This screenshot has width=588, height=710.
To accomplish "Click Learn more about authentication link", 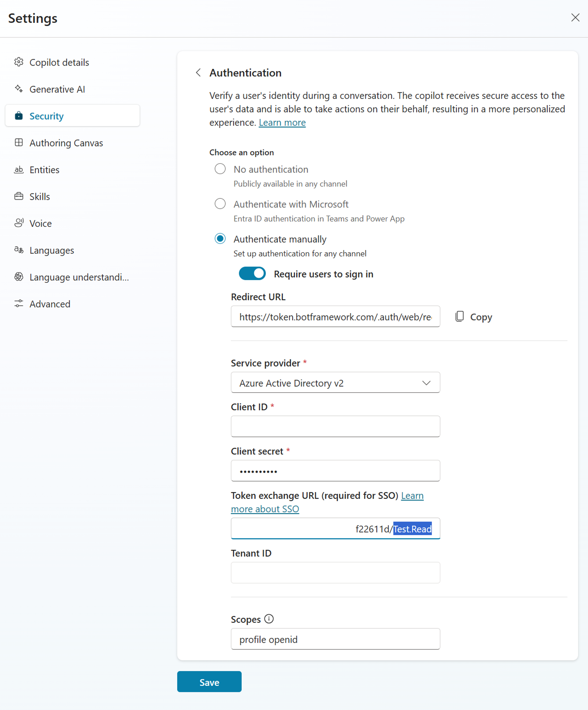I will point(283,122).
